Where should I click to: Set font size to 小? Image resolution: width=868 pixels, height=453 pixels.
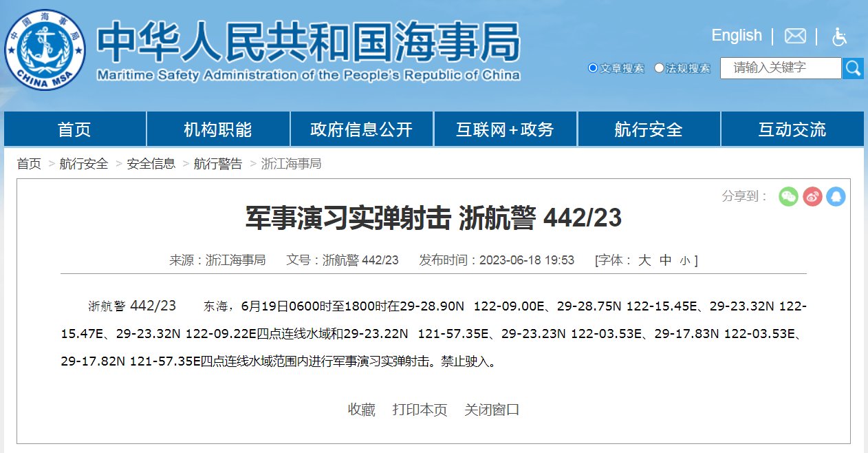click(x=684, y=261)
